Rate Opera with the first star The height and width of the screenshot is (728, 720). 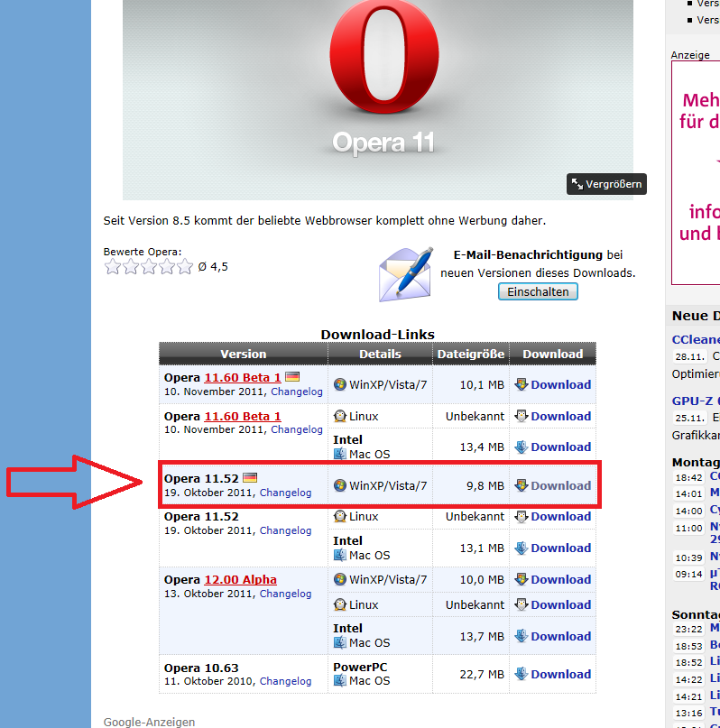(113, 266)
